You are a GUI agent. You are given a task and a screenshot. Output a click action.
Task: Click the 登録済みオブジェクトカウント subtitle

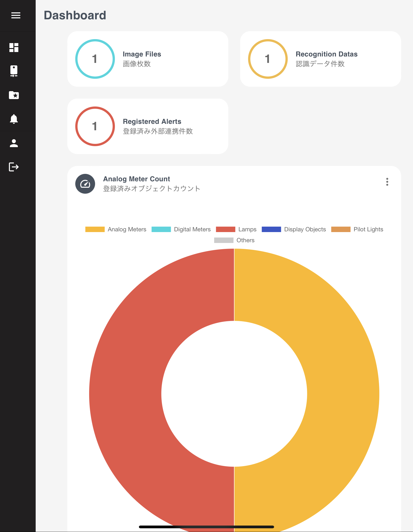(x=152, y=189)
